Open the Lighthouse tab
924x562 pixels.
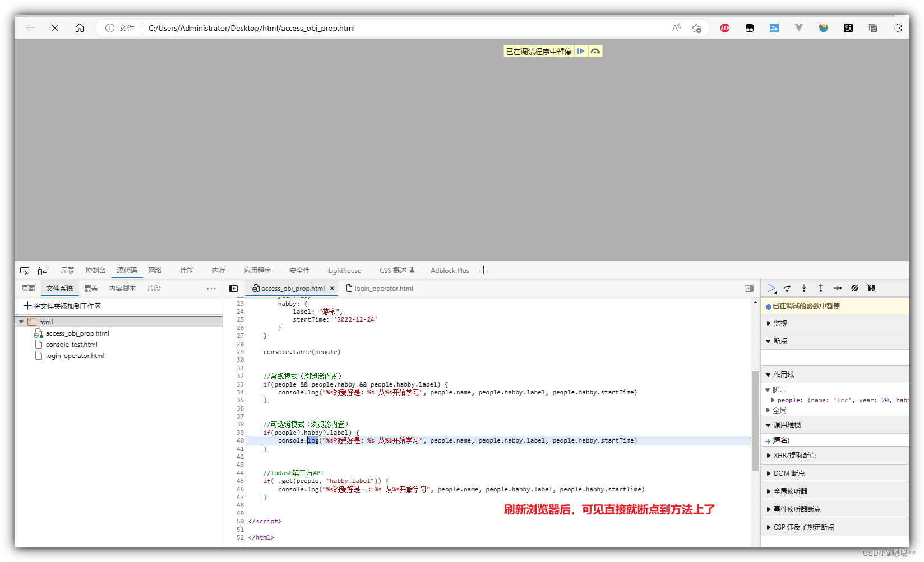click(x=344, y=271)
